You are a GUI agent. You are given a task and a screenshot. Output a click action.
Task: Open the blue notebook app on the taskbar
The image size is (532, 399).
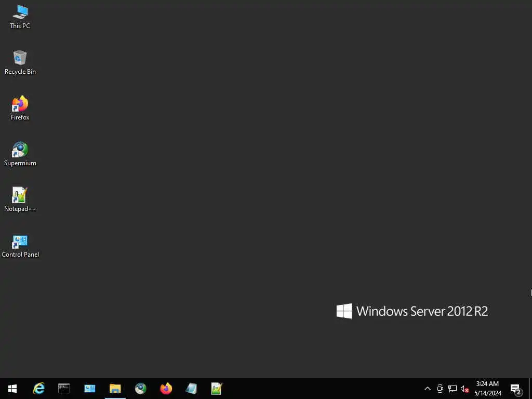tap(191, 389)
